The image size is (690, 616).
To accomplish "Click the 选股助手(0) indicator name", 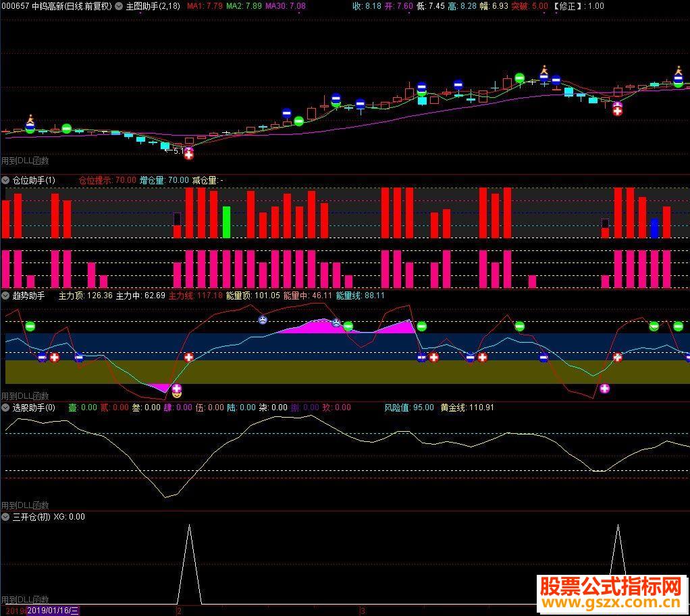I will pyautogui.click(x=34, y=408).
